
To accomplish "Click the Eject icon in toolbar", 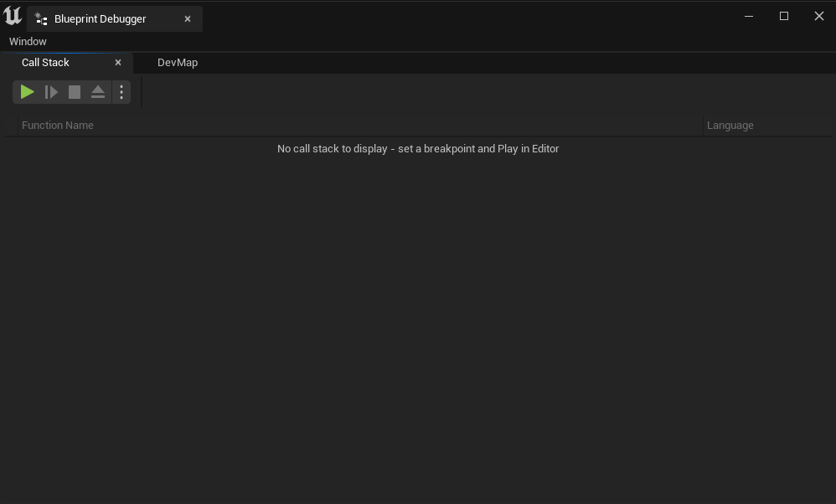I will tap(98, 92).
